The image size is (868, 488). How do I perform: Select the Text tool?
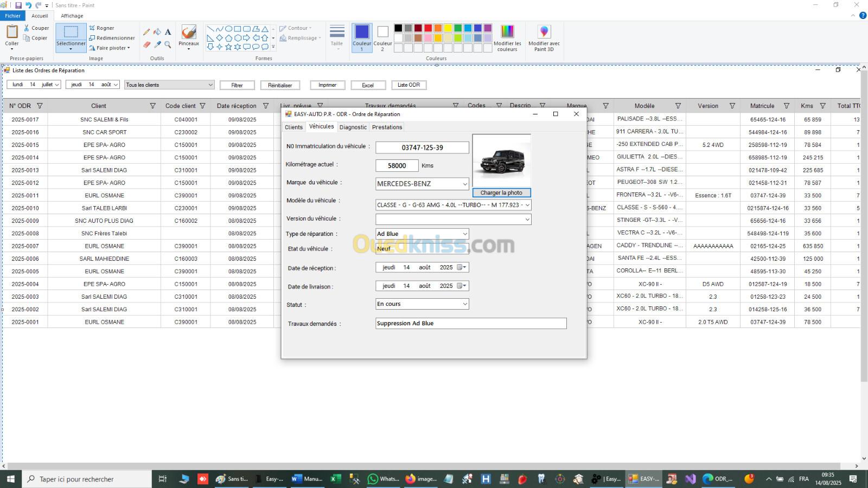click(168, 32)
